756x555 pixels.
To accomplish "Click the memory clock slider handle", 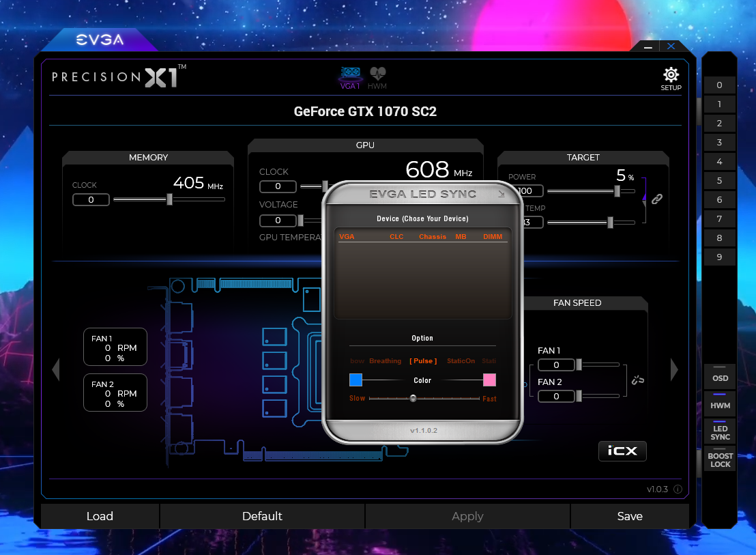I will tap(169, 199).
